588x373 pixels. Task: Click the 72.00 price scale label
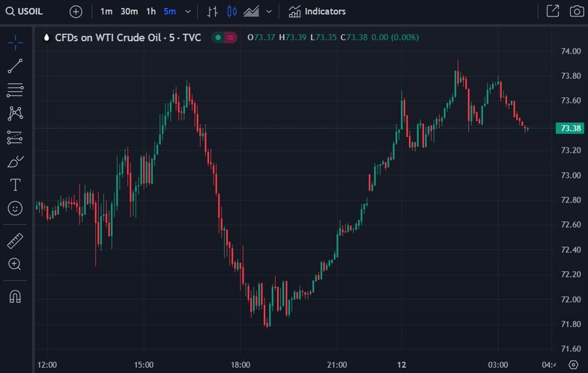[571, 300]
